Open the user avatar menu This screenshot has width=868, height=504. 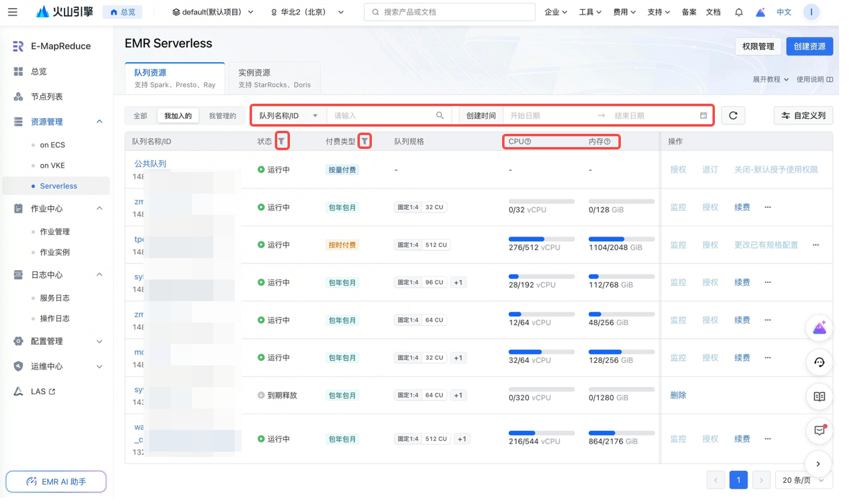pyautogui.click(x=811, y=12)
